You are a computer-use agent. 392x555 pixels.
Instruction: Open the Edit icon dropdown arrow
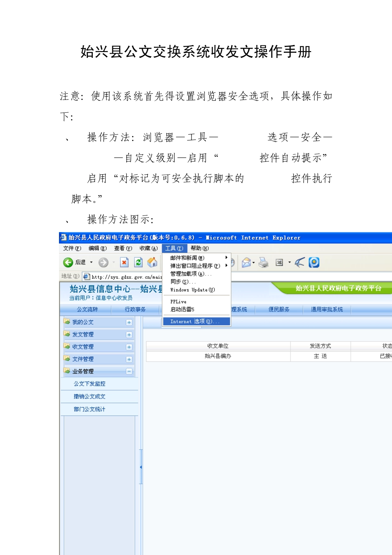point(290,262)
